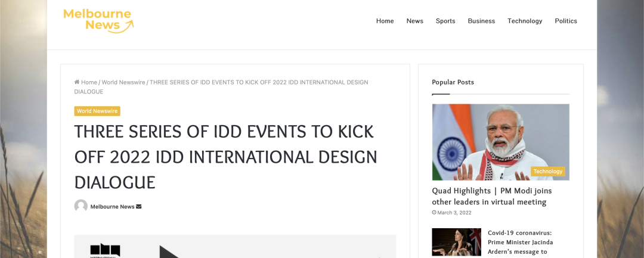Navigate to the Politics section

click(x=565, y=21)
